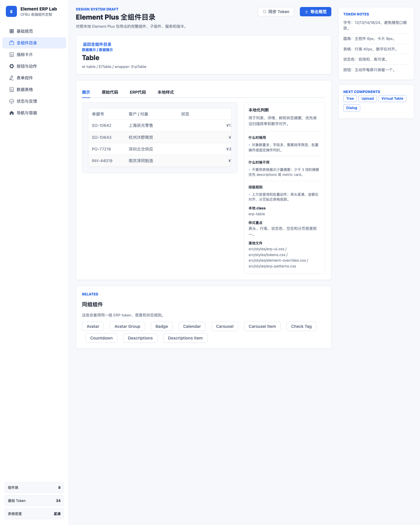Open the Countdown related component
420x525 pixels.
tap(101, 338)
